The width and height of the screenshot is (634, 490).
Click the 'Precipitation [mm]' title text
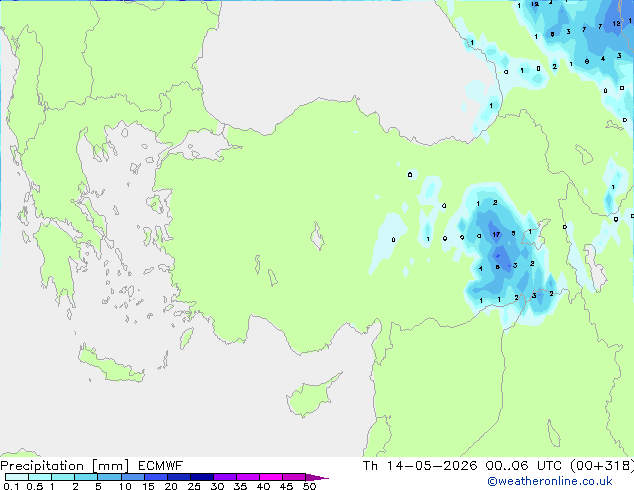pyautogui.click(x=65, y=466)
